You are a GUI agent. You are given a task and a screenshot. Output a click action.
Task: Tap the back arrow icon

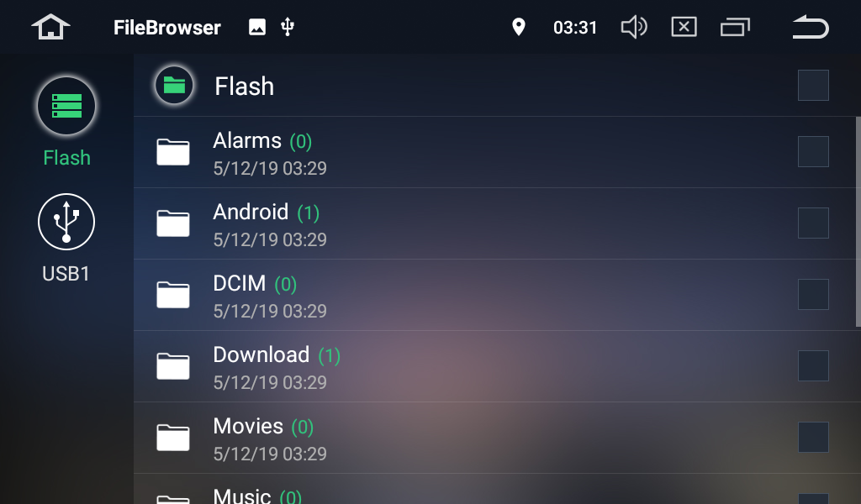coord(811,27)
